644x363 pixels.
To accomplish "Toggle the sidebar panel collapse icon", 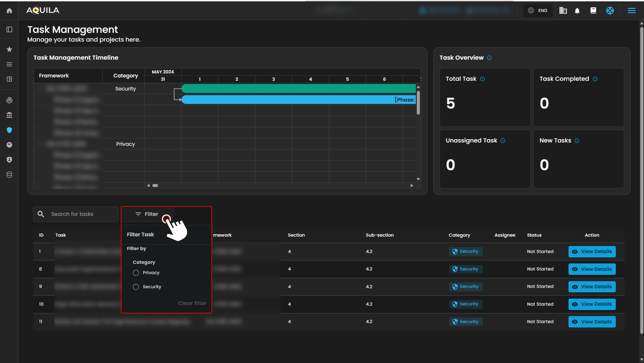I will click(9, 29).
